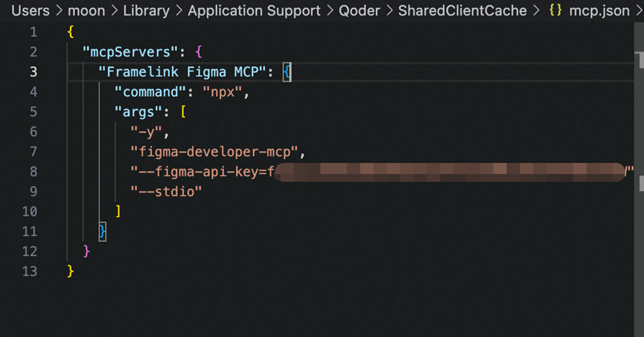Select the moon breadcrumb folder

point(86,10)
